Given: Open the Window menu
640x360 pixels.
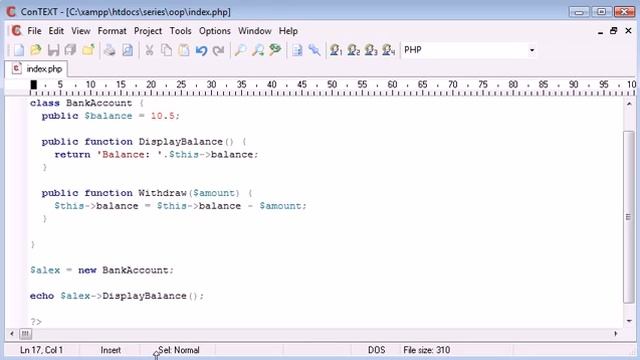Looking at the screenshot, I should click(x=255, y=31).
